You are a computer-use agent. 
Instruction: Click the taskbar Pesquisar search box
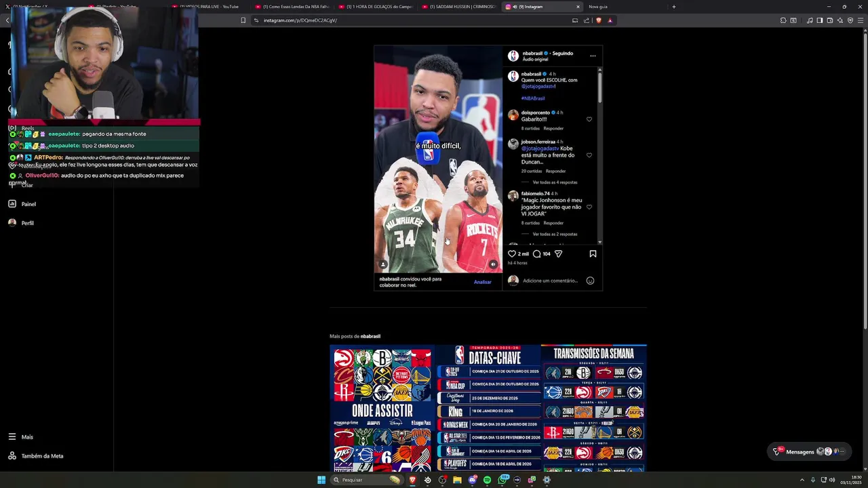tap(366, 480)
